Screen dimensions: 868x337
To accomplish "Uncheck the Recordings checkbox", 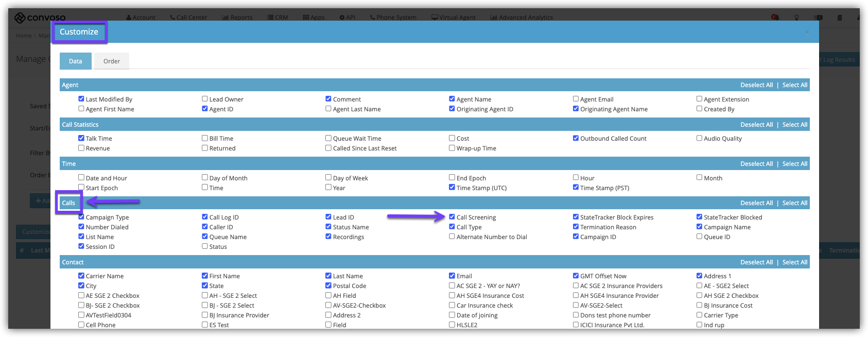I will coord(328,237).
